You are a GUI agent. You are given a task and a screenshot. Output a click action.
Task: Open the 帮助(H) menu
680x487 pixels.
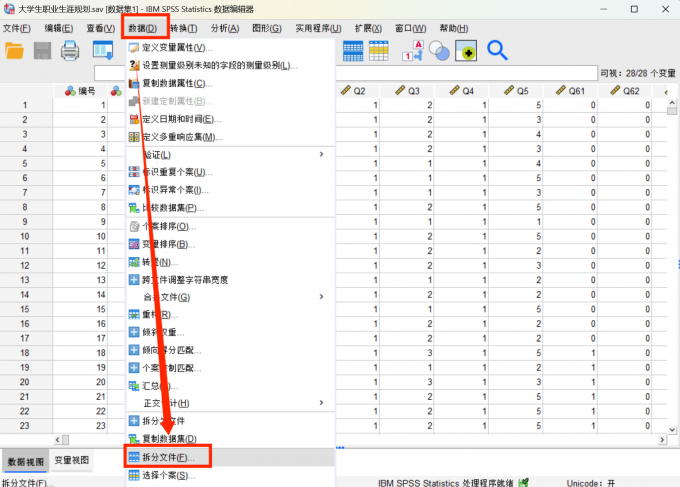(454, 29)
